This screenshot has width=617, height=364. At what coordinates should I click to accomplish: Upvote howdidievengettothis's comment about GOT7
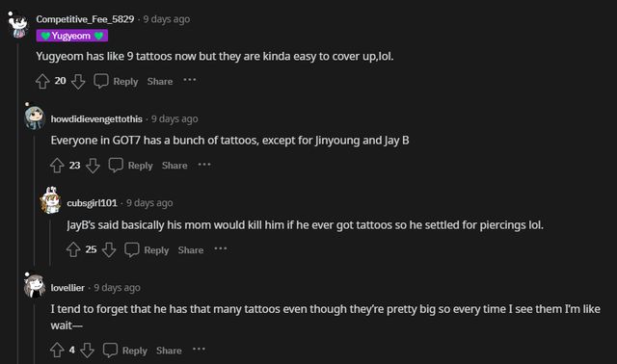57,166
